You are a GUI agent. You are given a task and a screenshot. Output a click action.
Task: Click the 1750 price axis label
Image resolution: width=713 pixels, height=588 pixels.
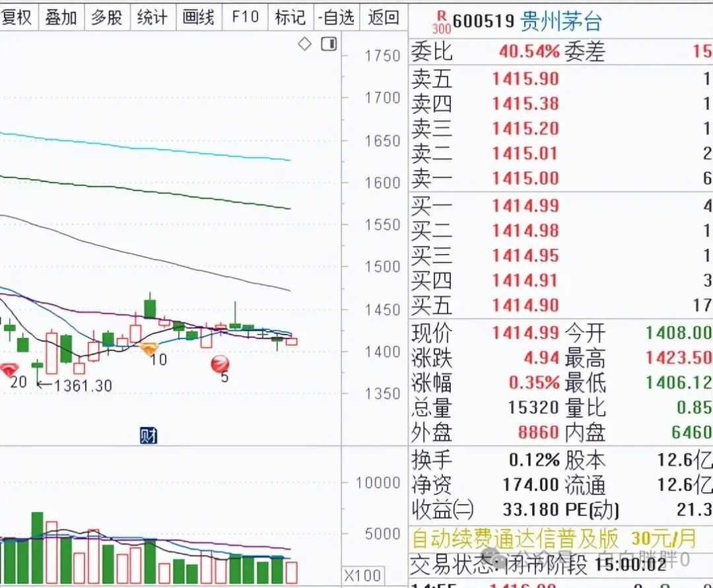click(382, 56)
